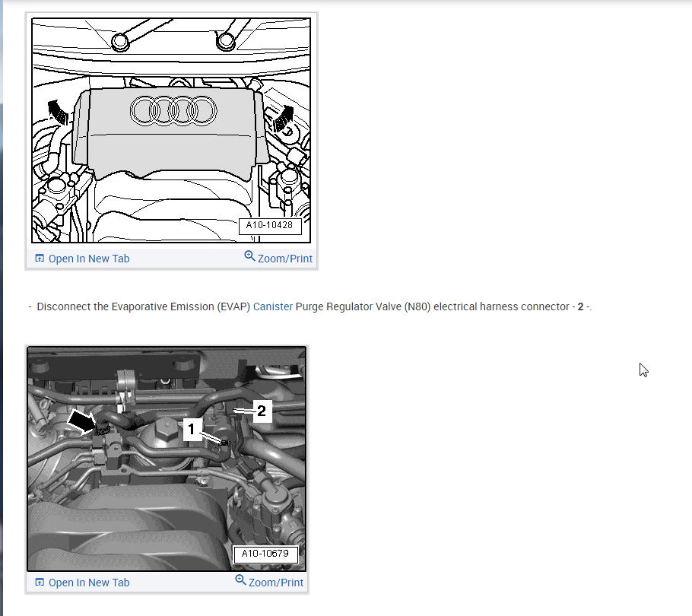Click the text 'electrical harness connector'
This screenshot has height=616, width=692.
click(501, 306)
